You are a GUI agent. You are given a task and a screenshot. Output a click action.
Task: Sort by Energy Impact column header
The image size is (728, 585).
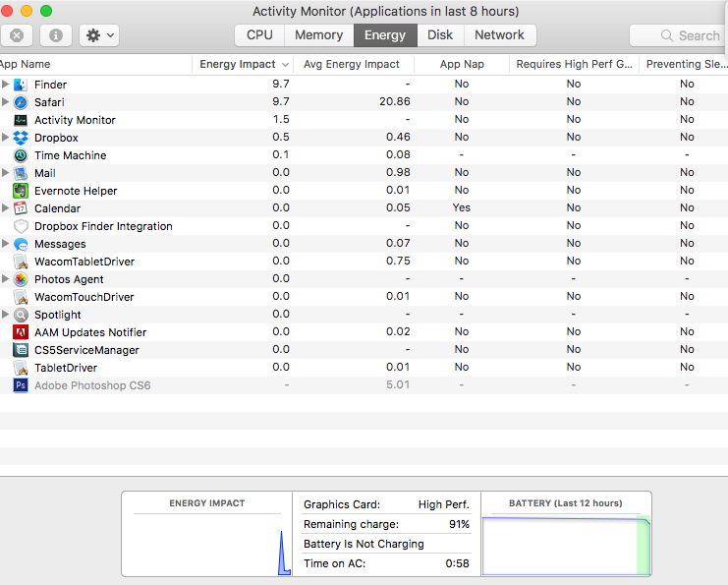(x=243, y=64)
